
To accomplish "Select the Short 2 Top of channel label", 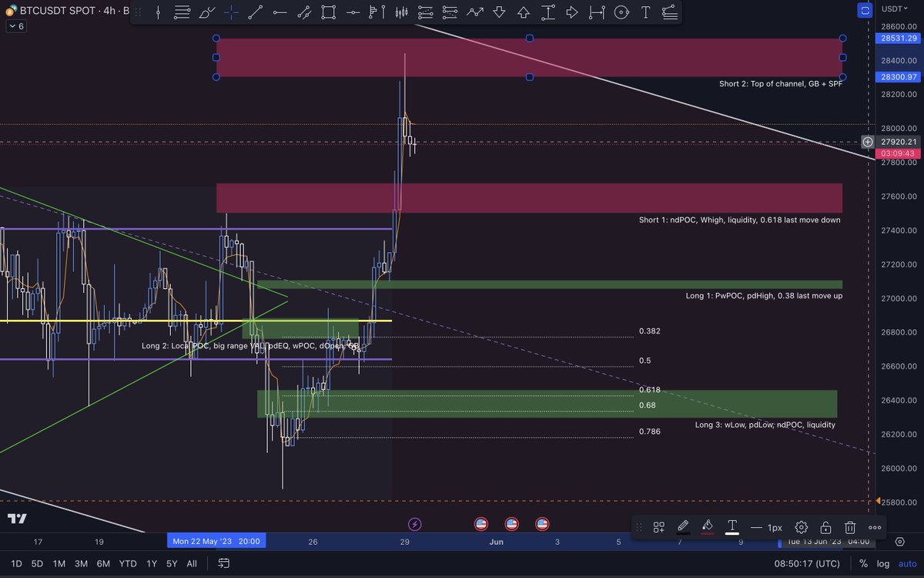I will pos(781,83).
